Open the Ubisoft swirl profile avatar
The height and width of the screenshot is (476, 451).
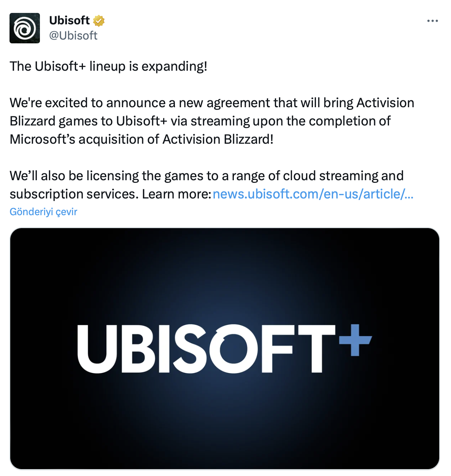pyautogui.click(x=25, y=28)
